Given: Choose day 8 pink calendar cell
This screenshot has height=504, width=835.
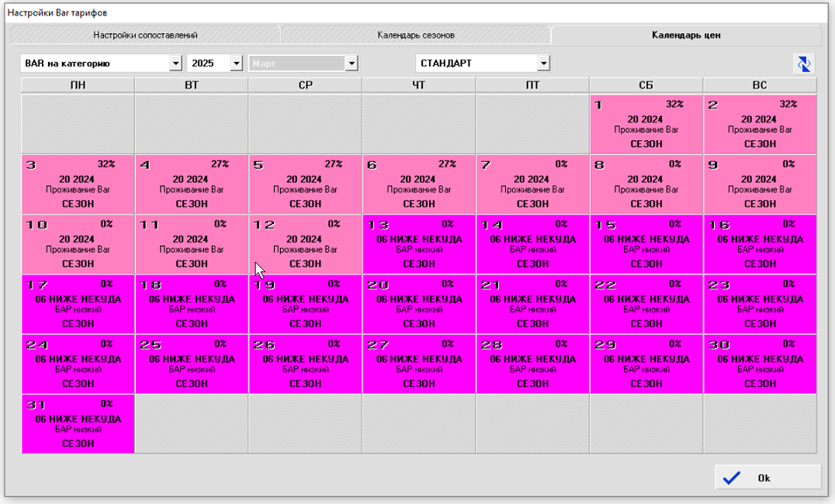Looking at the screenshot, I should tap(646, 184).
